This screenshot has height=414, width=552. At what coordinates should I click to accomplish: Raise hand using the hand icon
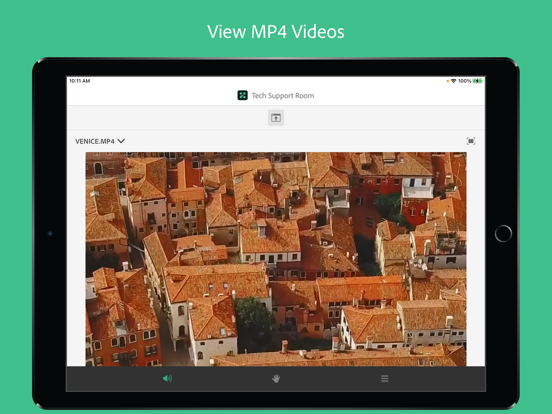(276, 378)
